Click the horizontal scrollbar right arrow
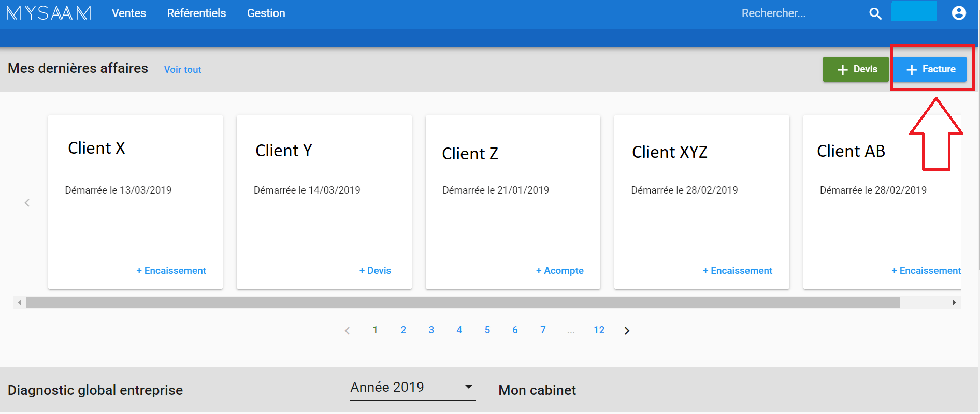980x414 pixels. click(x=954, y=302)
